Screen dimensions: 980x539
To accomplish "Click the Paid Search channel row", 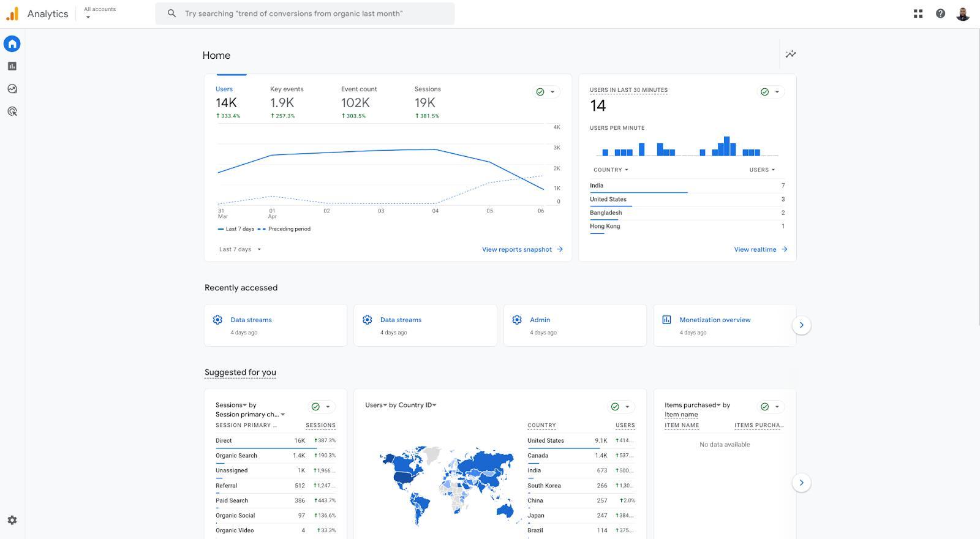I will [x=276, y=500].
